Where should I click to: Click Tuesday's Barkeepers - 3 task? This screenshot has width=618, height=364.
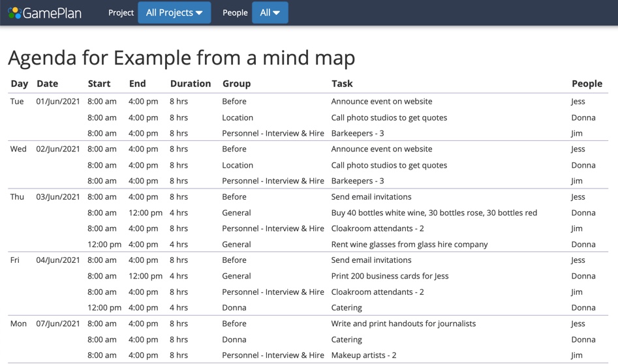tap(357, 134)
